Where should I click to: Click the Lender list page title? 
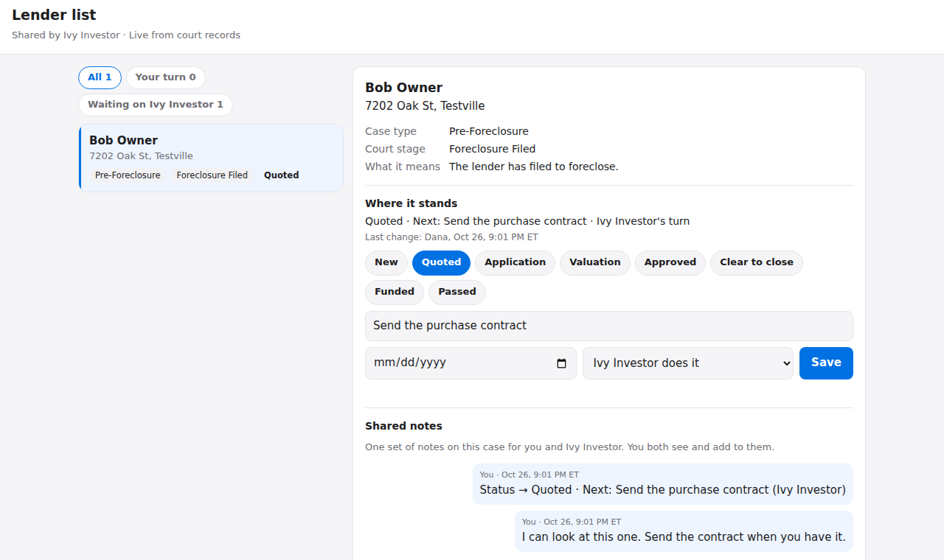54,15
